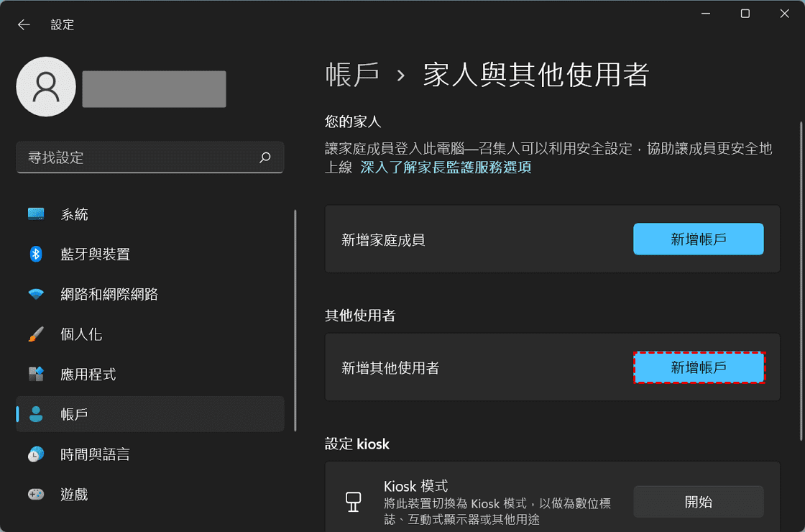Click the back arrow icon

[x=24, y=24]
